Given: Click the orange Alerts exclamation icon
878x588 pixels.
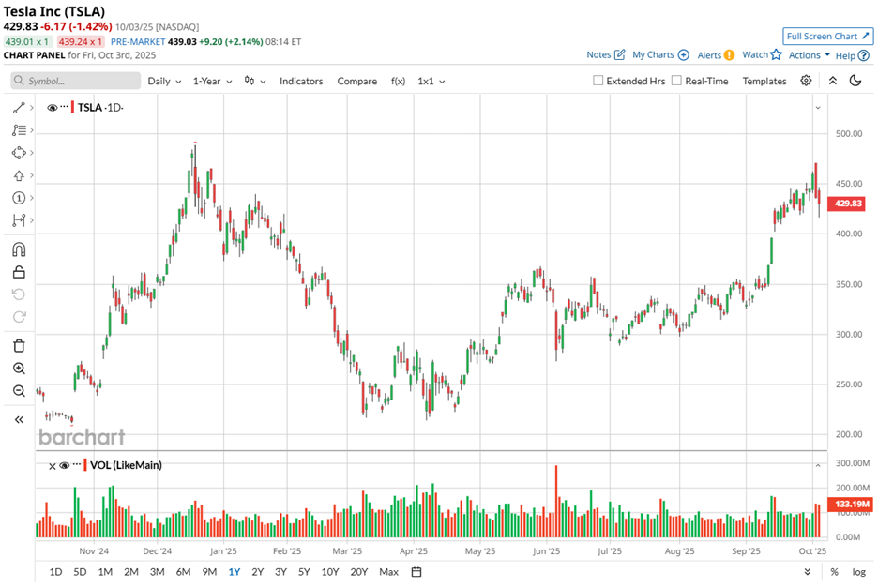Looking at the screenshot, I should pyautogui.click(x=729, y=55).
